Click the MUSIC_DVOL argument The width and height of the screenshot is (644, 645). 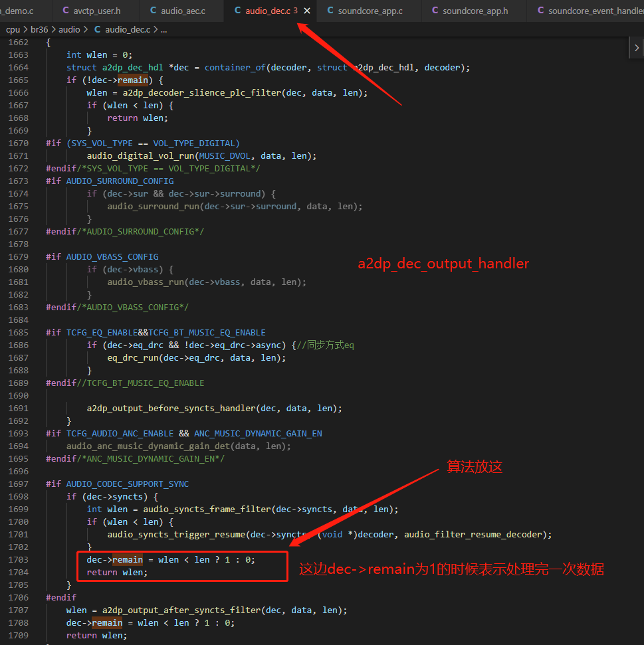coord(225,156)
